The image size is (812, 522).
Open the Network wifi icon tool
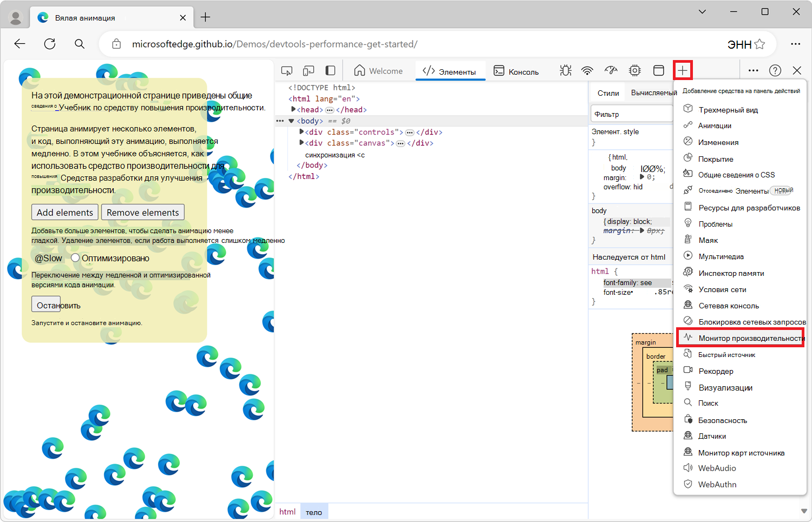point(587,70)
